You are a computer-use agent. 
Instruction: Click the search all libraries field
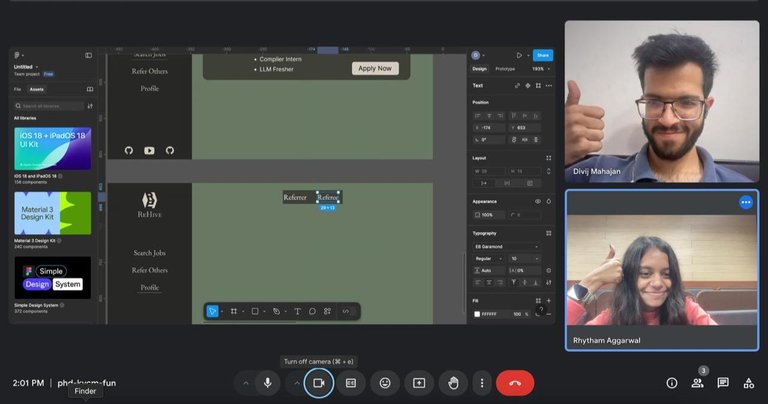pos(49,106)
